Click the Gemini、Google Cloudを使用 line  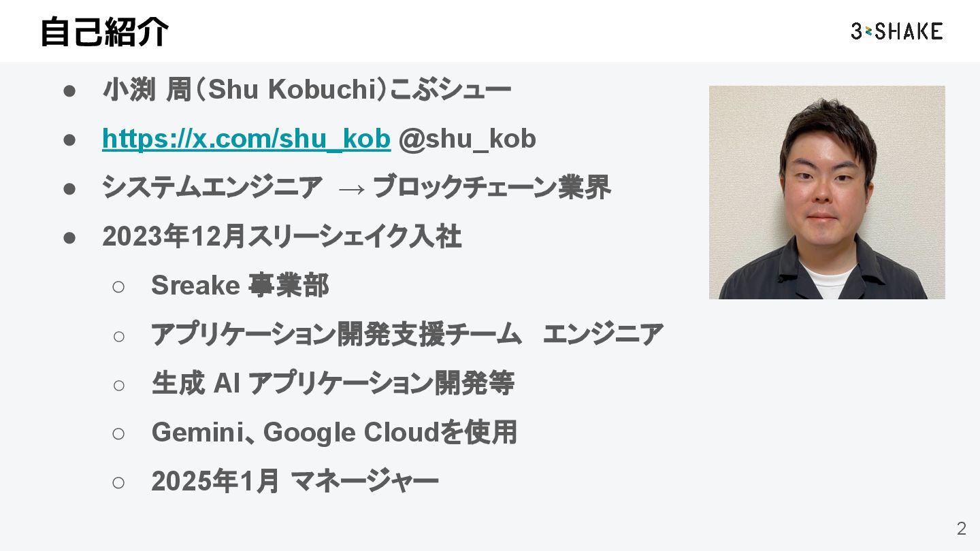pyautogui.click(x=333, y=433)
